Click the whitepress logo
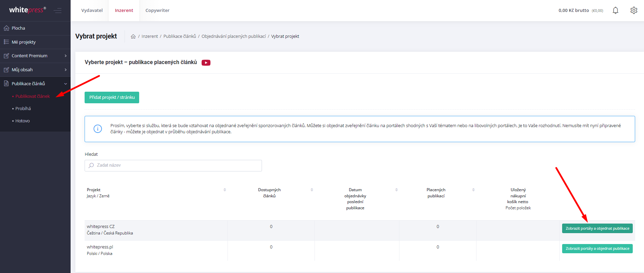The image size is (644, 273). click(x=28, y=10)
